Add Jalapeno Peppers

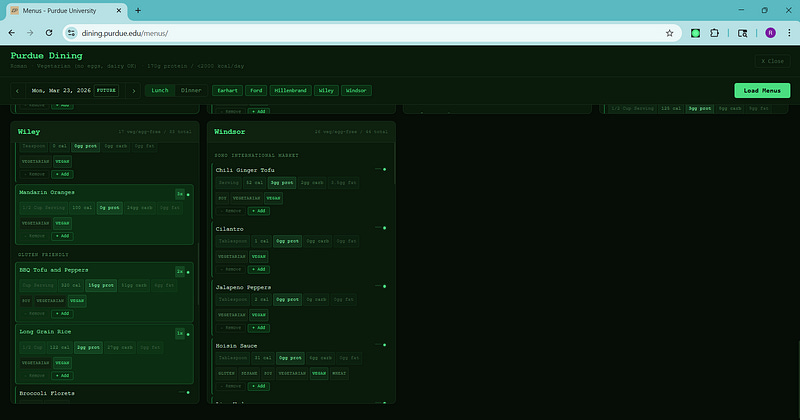coord(259,328)
